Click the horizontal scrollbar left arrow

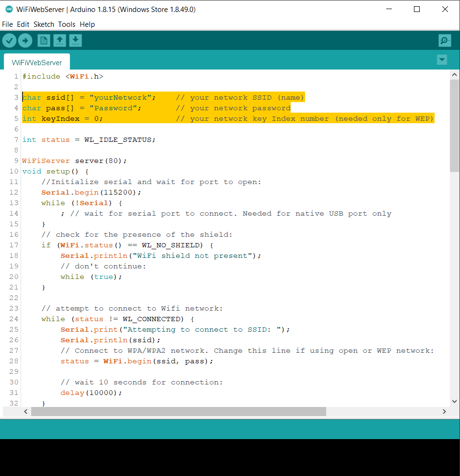tap(26, 412)
